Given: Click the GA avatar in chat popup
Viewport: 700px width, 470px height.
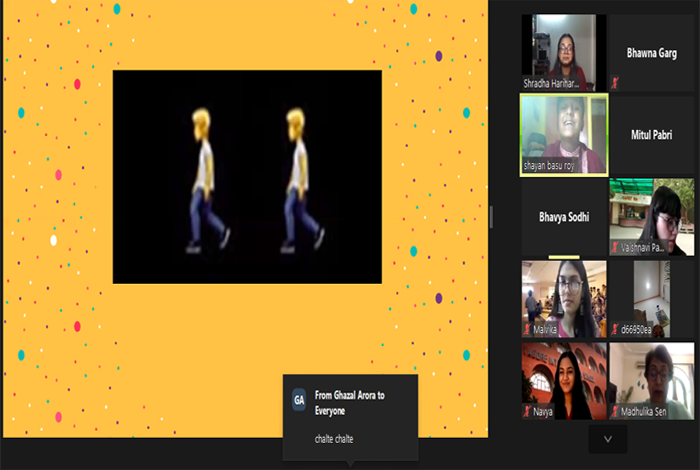Looking at the screenshot, I should pyautogui.click(x=299, y=400).
